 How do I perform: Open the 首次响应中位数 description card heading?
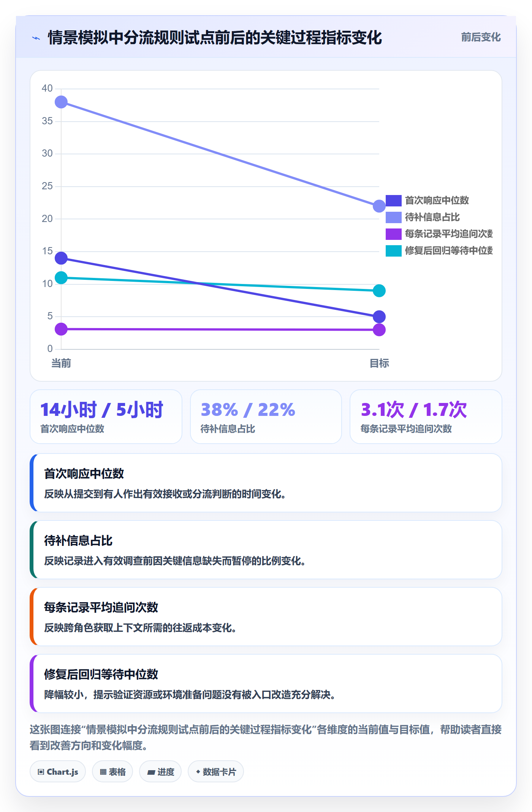(x=84, y=474)
